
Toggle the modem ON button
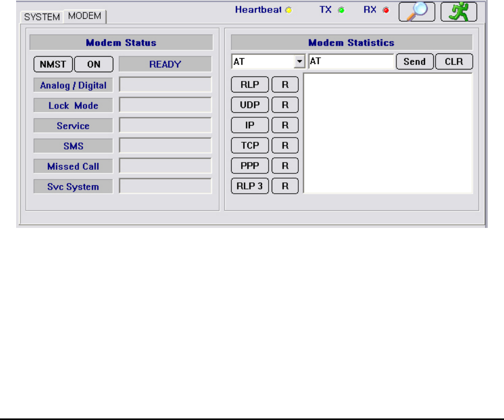94,64
